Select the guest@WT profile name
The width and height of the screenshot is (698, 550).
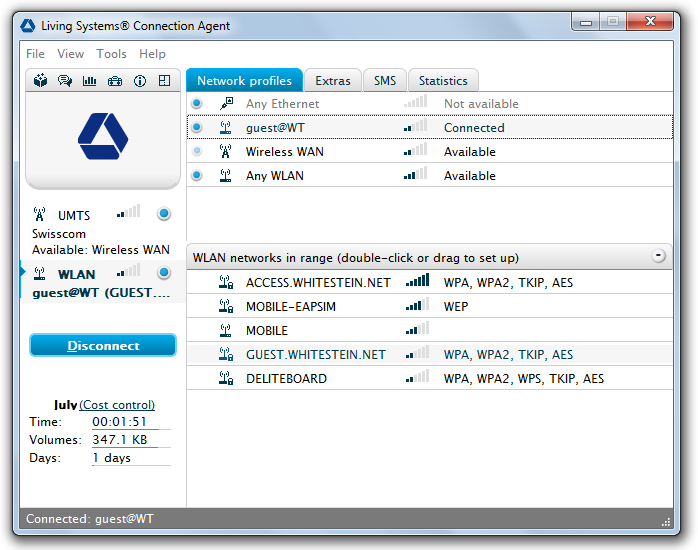pyautogui.click(x=275, y=128)
